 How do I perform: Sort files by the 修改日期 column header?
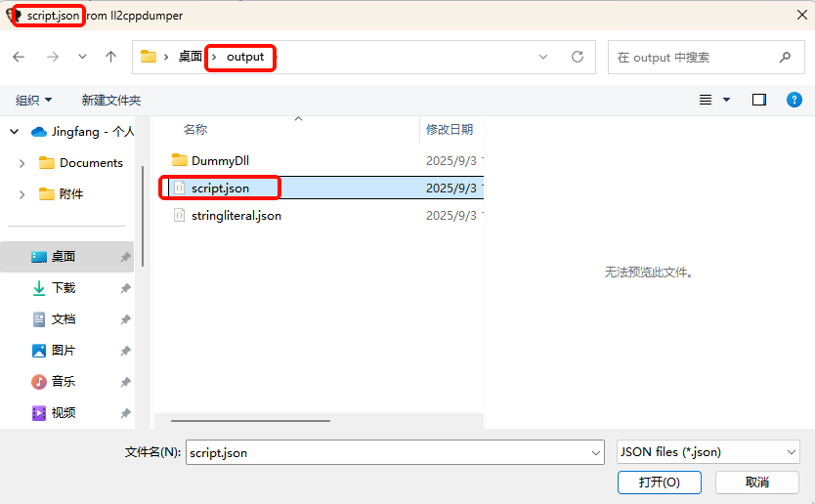(450, 129)
